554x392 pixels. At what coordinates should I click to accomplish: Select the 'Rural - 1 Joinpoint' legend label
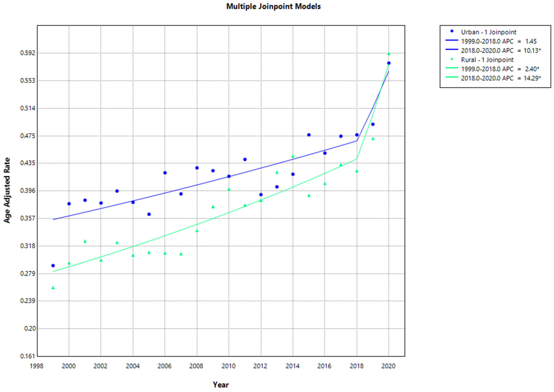click(487, 60)
